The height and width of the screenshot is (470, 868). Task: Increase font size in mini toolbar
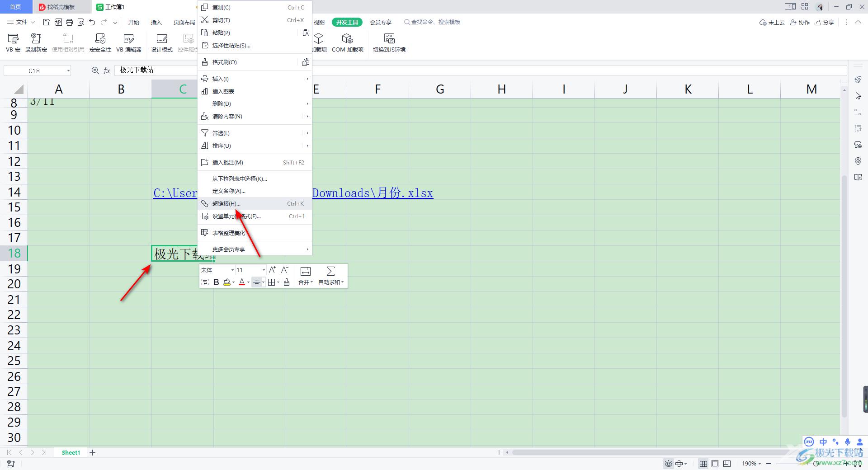tap(272, 270)
